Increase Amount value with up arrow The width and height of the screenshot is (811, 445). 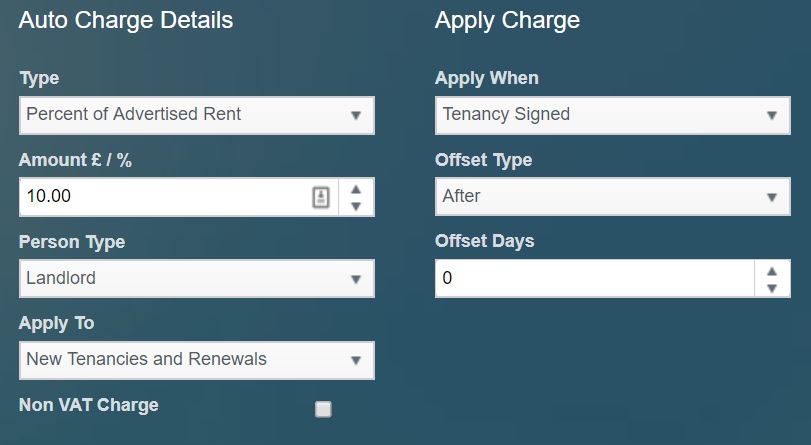click(356, 188)
